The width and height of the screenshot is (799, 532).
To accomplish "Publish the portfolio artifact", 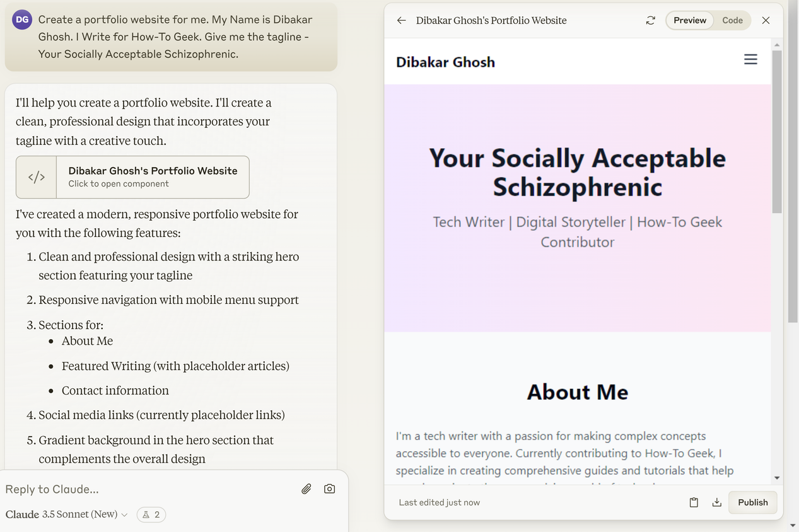I will click(753, 502).
